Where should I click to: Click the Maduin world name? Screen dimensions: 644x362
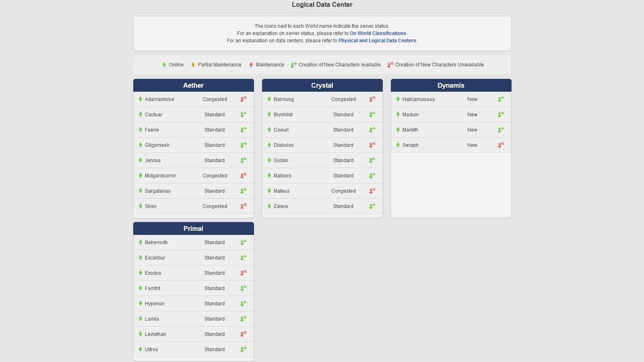(410, 115)
